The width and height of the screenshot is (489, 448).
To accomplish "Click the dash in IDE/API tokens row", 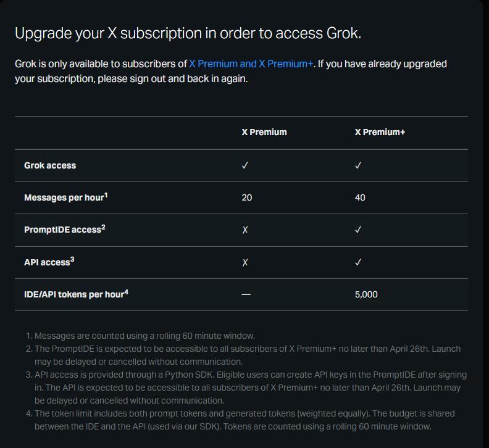I will 246,294.
